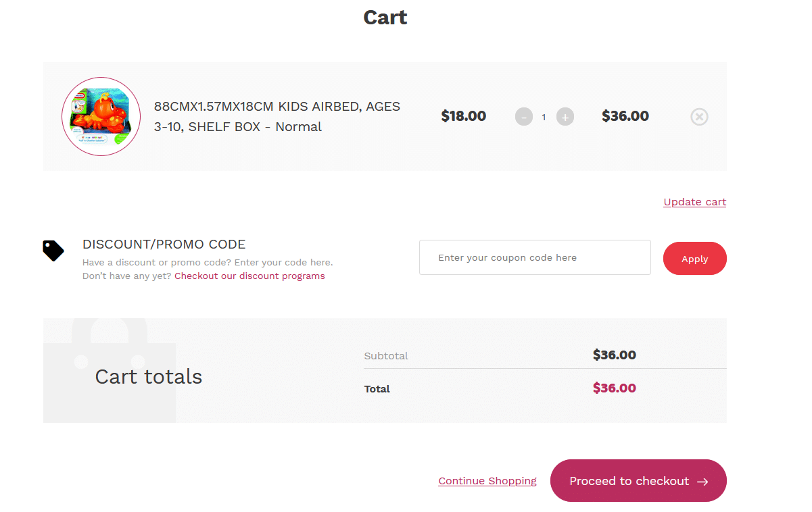Select the quantity number field

tap(544, 117)
